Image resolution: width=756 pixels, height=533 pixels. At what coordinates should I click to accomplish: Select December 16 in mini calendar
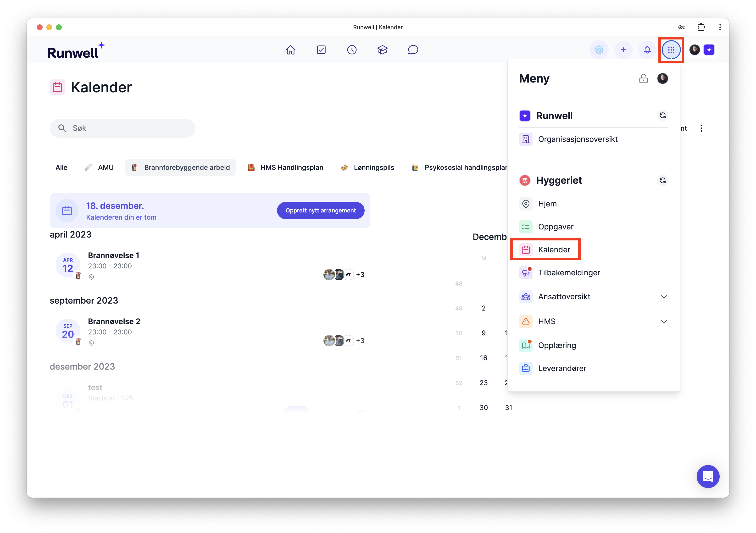pyautogui.click(x=483, y=358)
